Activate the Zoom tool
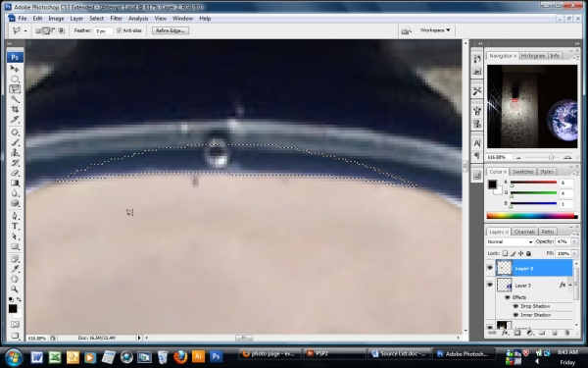Screen dimensions: 588x368 (x=15, y=289)
